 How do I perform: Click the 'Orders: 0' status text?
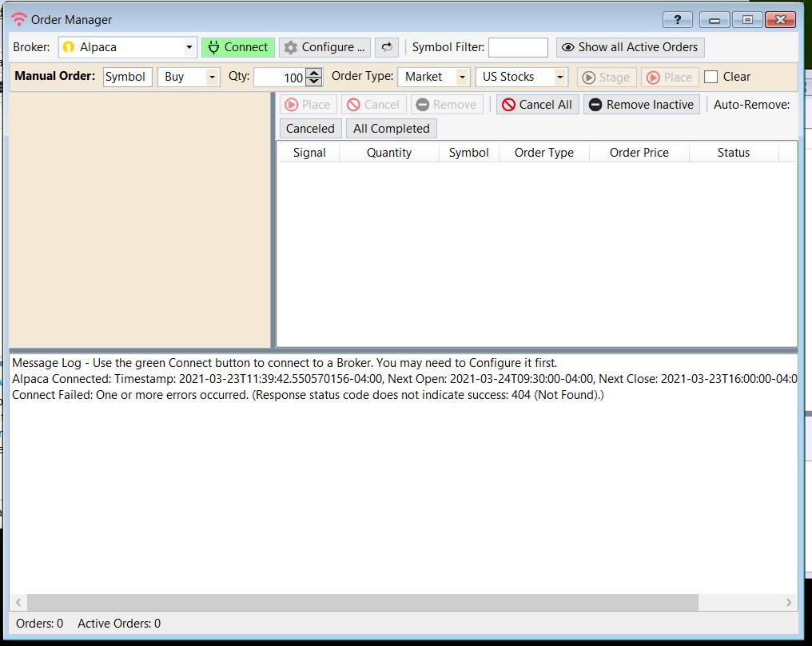pyautogui.click(x=39, y=624)
